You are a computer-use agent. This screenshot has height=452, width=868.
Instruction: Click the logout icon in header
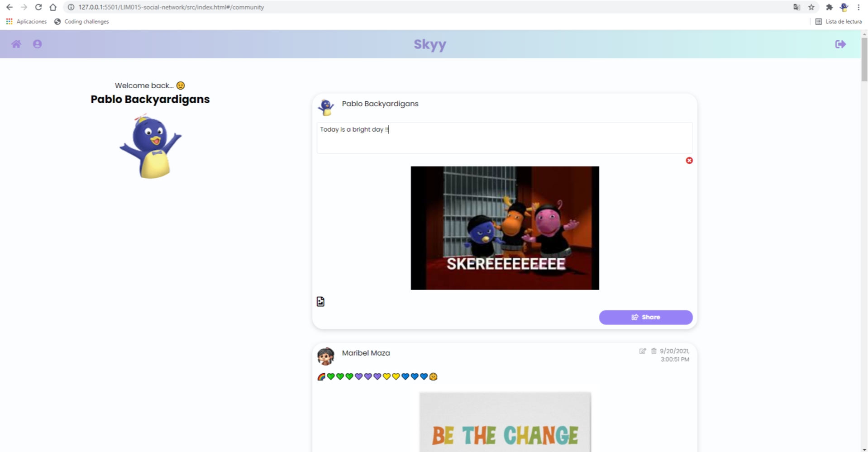point(840,44)
